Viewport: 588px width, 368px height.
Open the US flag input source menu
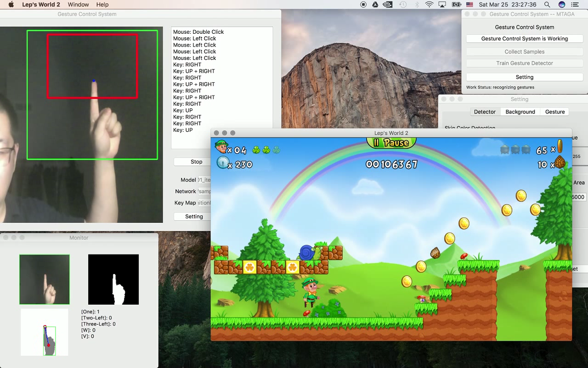coord(470,5)
